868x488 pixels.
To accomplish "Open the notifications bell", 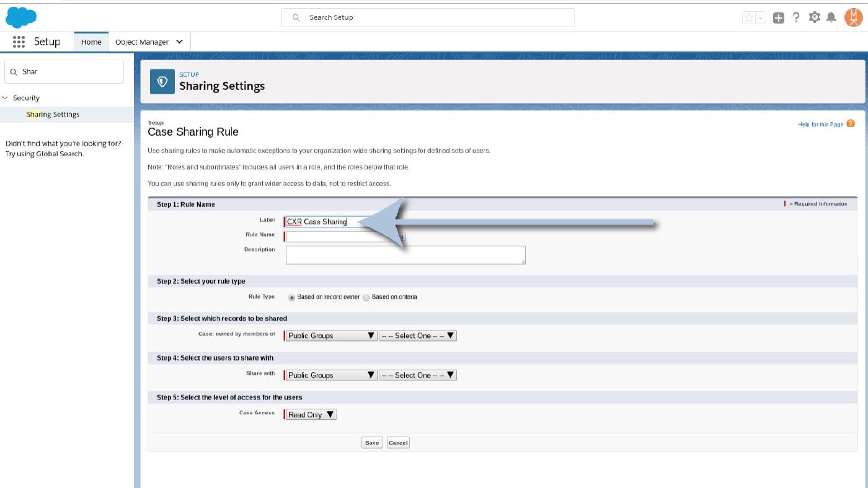I will (831, 17).
